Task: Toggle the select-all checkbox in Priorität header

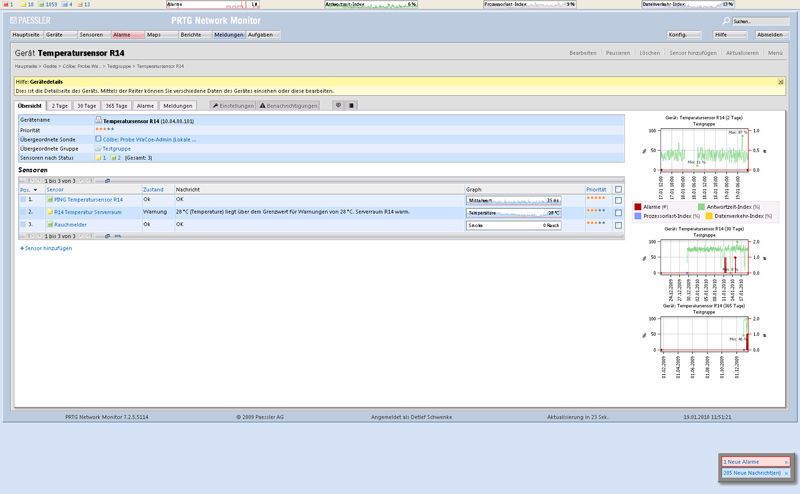Action: click(619, 188)
